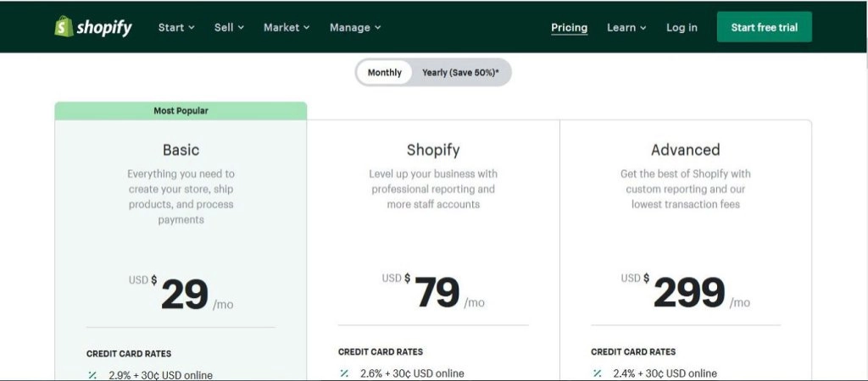Click '2.4% + 30¢ USD online' text
Screen dimensions: 868x381
[x=665, y=373]
